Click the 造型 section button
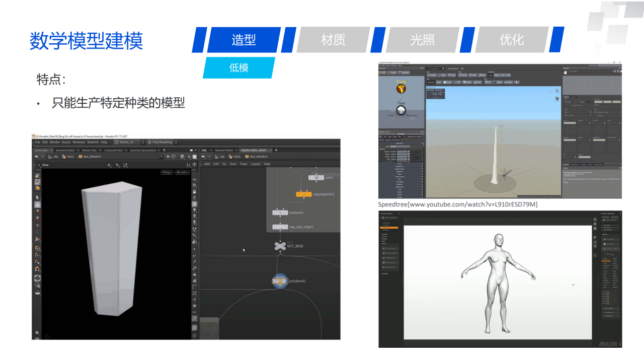Viewport: 644px width, 348px height. (244, 40)
